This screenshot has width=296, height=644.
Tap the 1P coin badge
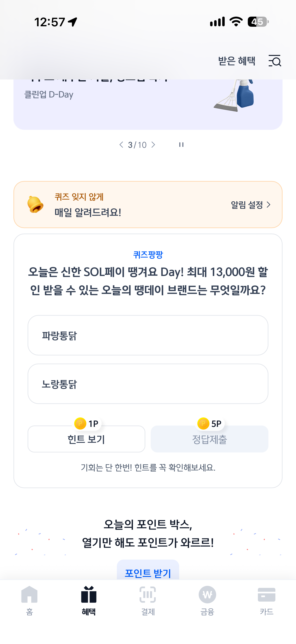click(87, 423)
